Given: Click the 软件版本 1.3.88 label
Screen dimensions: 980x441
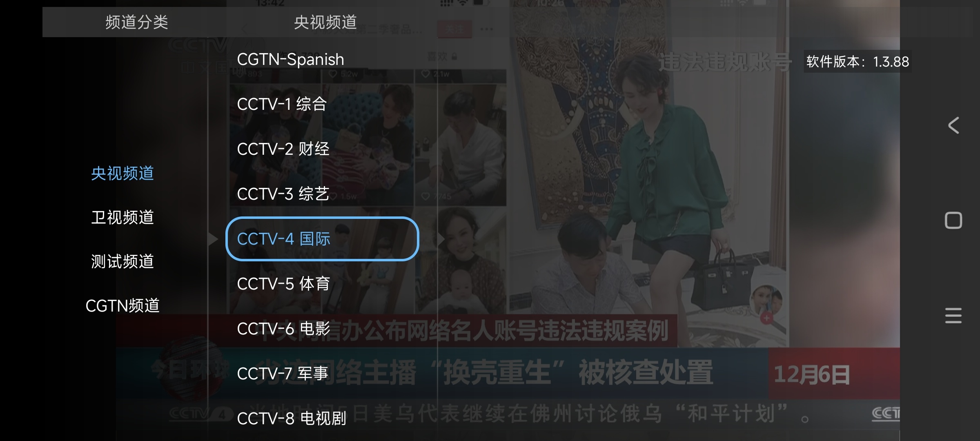Looking at the screenshot, I should coord(857,62).
